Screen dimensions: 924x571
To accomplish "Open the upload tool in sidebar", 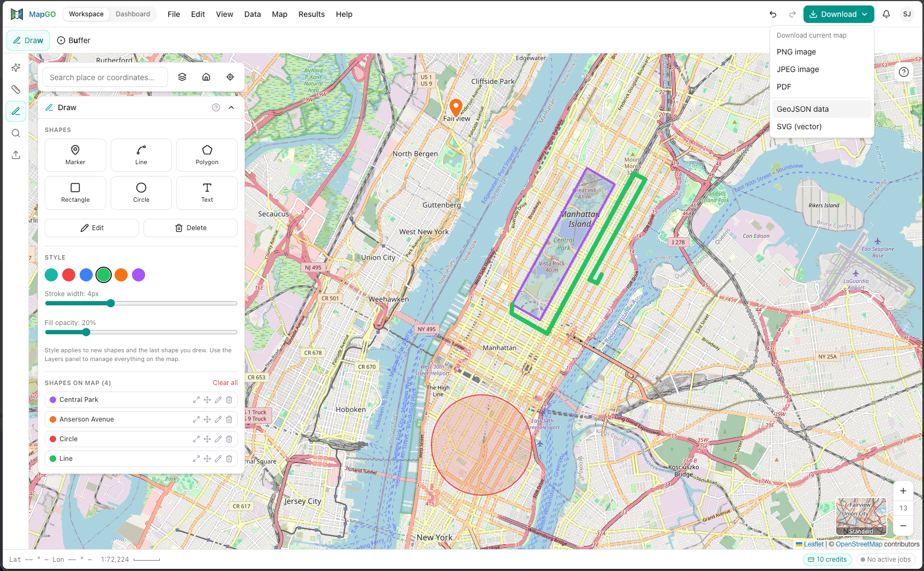I will 16,155.
